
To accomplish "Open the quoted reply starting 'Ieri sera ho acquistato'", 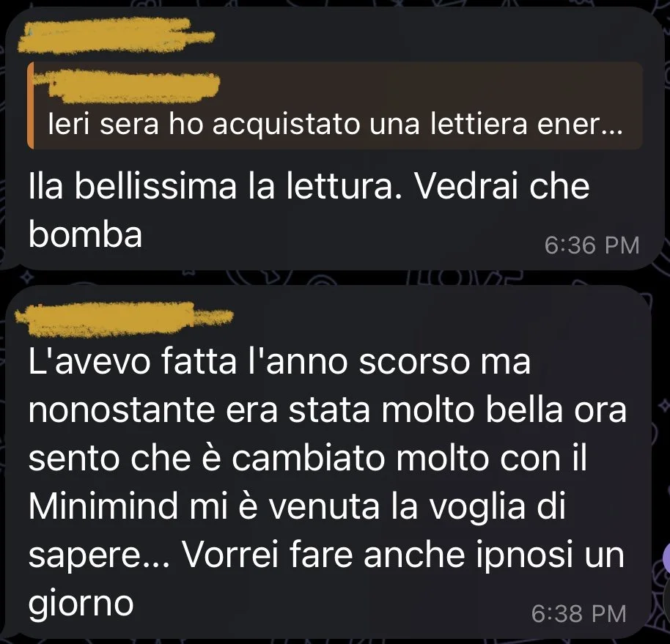I will (x=334, y=106).
